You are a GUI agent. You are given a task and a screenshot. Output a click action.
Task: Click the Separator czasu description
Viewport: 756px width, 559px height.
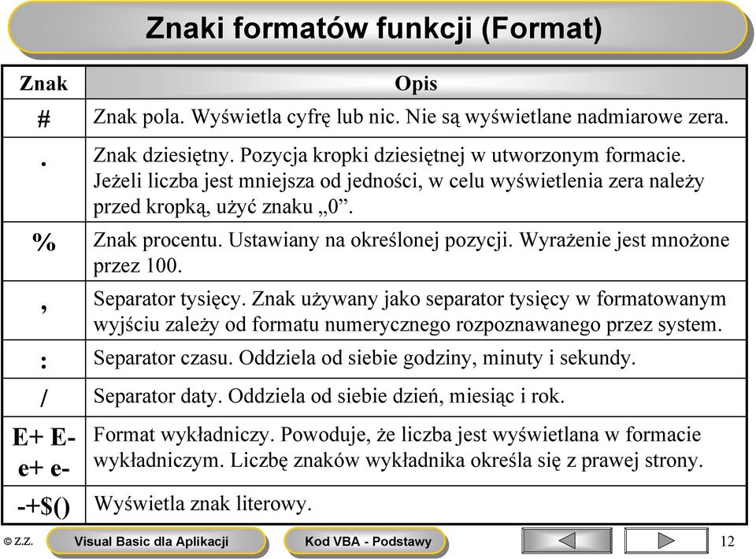(x=416, y=359)
